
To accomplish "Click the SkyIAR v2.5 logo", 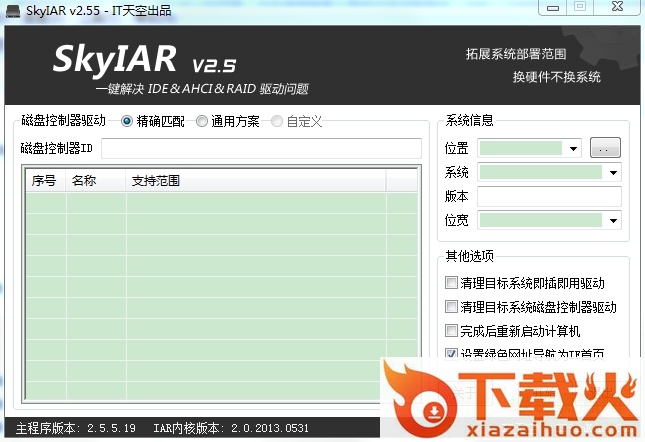I will tap(144, 60).
